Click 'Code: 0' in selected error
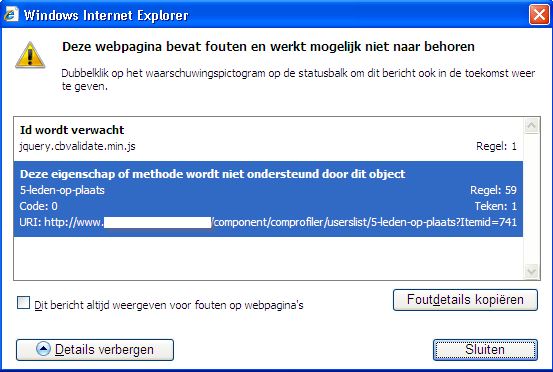 (38, 206)
